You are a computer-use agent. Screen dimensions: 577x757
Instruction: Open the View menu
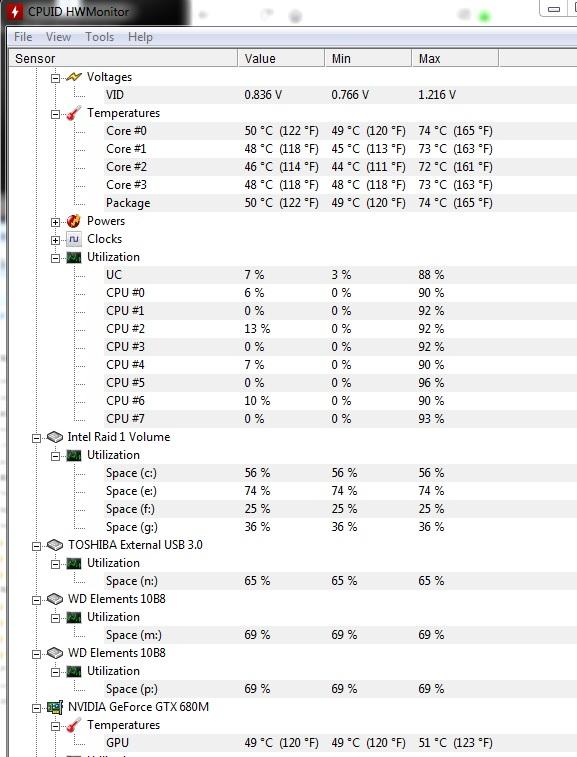(x=58, y=37)
